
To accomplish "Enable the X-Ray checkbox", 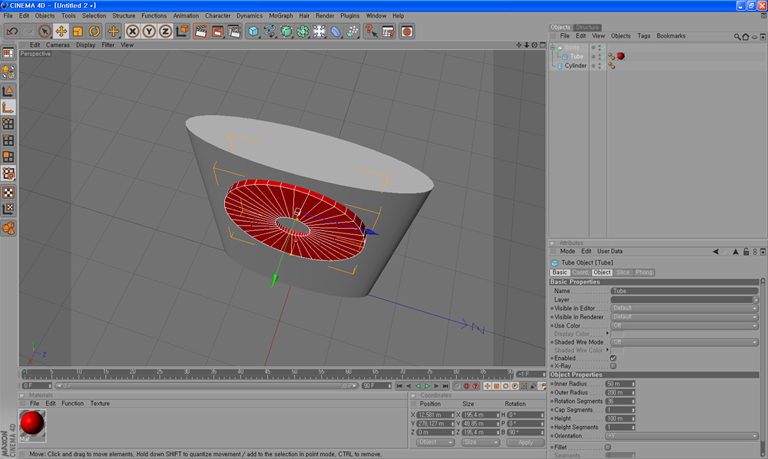I will [613, 366].
